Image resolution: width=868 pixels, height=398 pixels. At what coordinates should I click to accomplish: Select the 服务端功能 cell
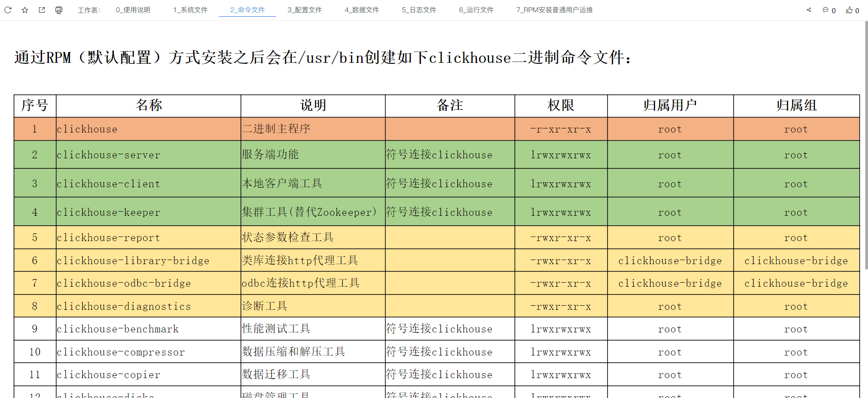coord(313,155)
